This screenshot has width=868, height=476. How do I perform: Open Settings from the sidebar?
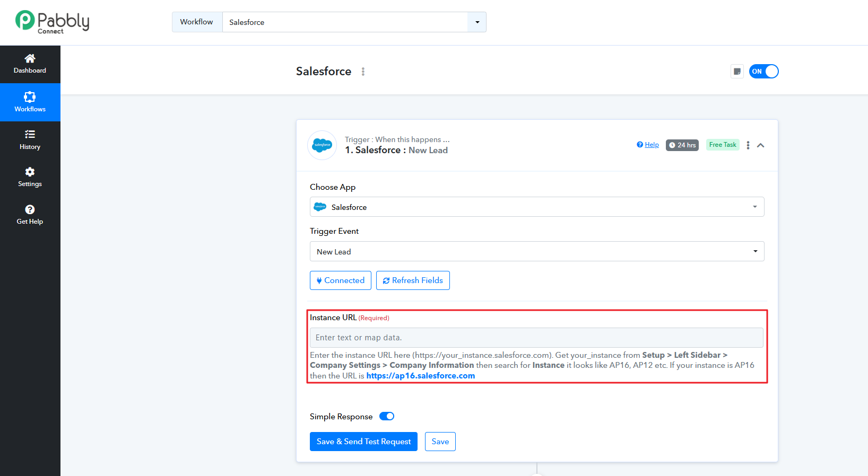(30, 177)
